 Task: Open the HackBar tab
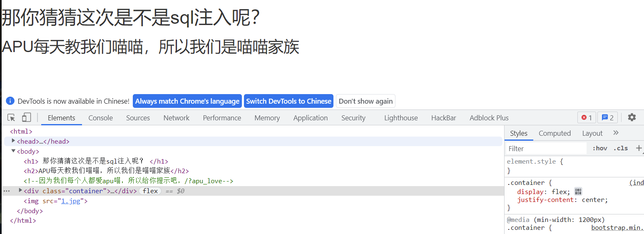[x=444, y=118]
